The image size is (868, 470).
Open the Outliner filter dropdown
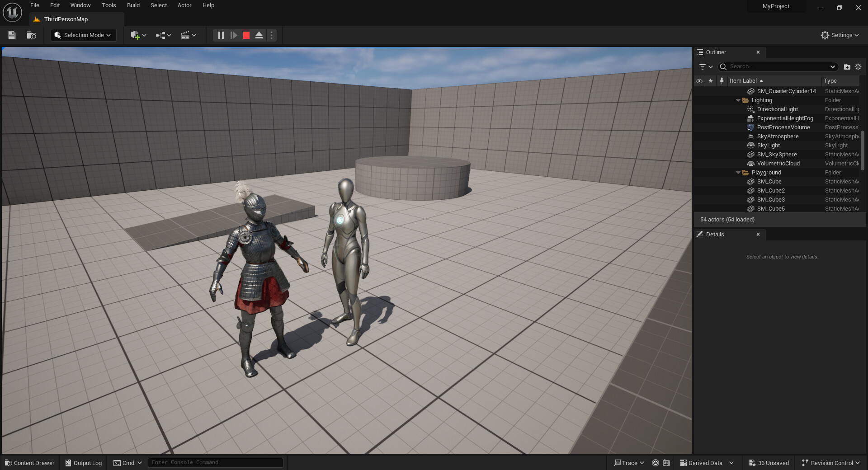point(706,67)
